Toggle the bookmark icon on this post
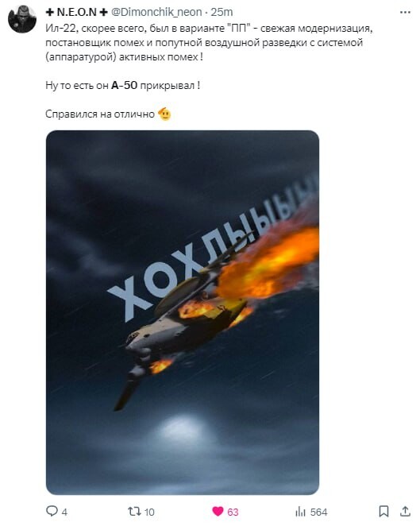420x526 pixels. (383, 511)
